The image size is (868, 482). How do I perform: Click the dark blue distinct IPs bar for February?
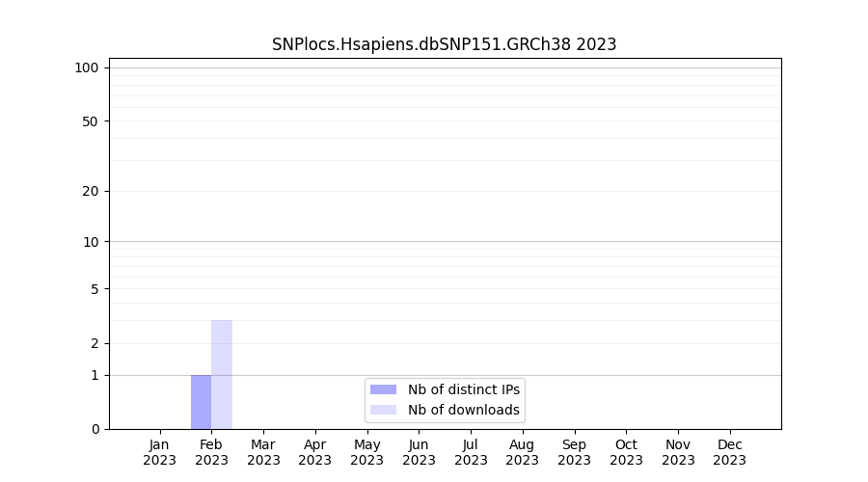201,402
